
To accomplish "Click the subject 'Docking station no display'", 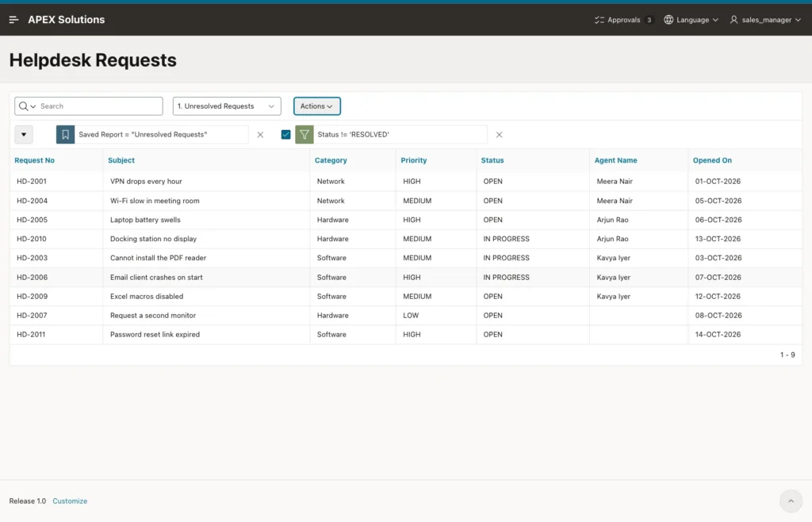I will click(x=153, y=240).
